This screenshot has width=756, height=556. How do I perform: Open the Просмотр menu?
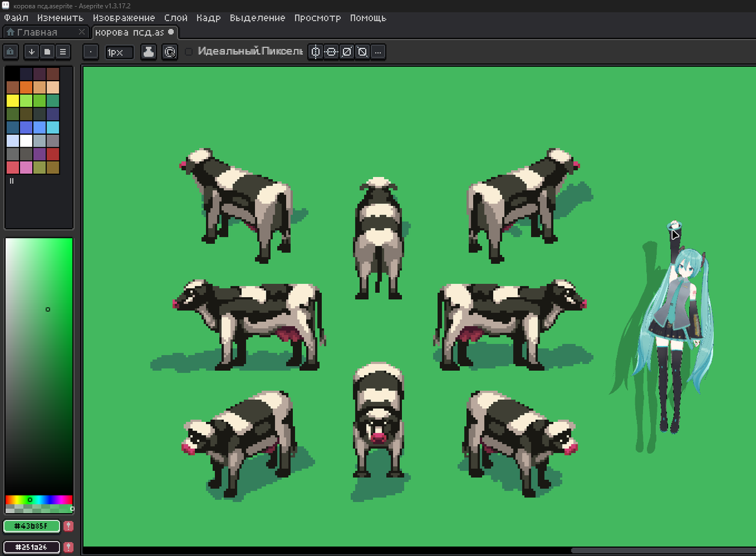pos(318,18)
